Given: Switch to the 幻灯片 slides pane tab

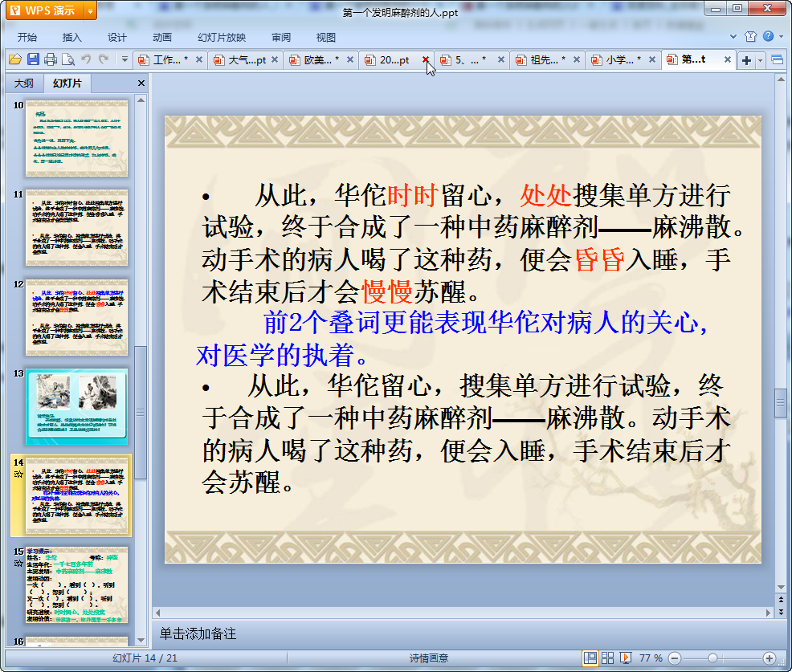Looking at the screenshot, I should (67, 83).
